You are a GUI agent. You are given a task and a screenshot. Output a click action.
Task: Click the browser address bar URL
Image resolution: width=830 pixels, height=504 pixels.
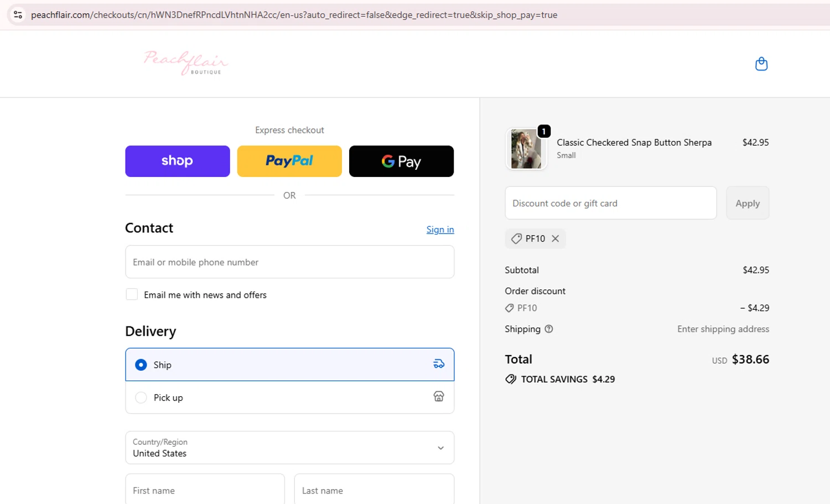point(294,15)
